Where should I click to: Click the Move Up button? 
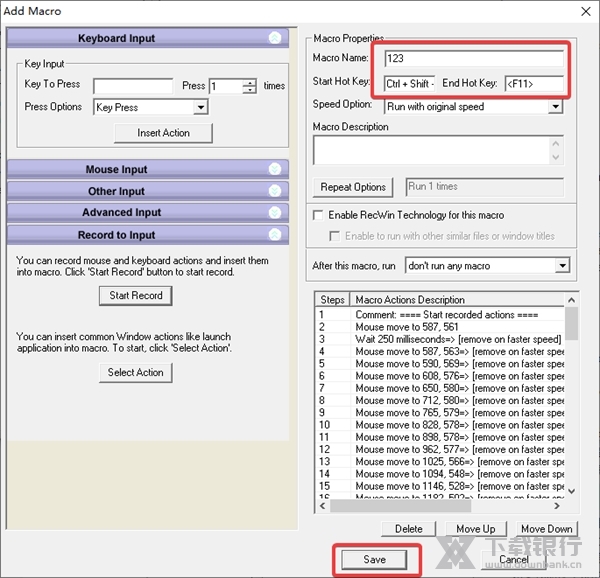(x=475, y=529)
